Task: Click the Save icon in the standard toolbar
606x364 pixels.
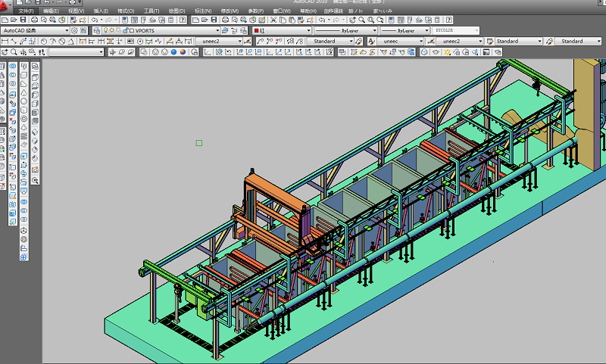Action: click(23, 20)
